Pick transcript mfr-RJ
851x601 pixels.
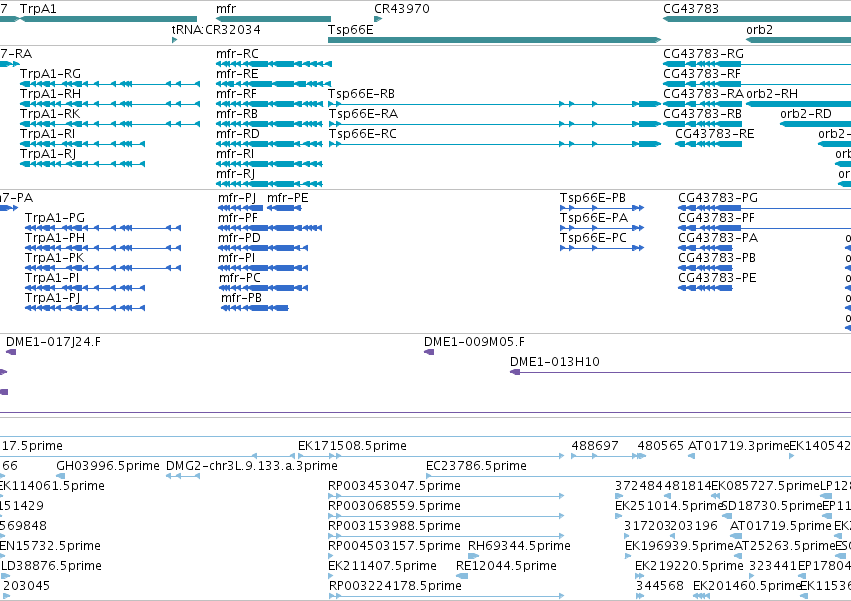pyautogui.click(x=236, y=174)
